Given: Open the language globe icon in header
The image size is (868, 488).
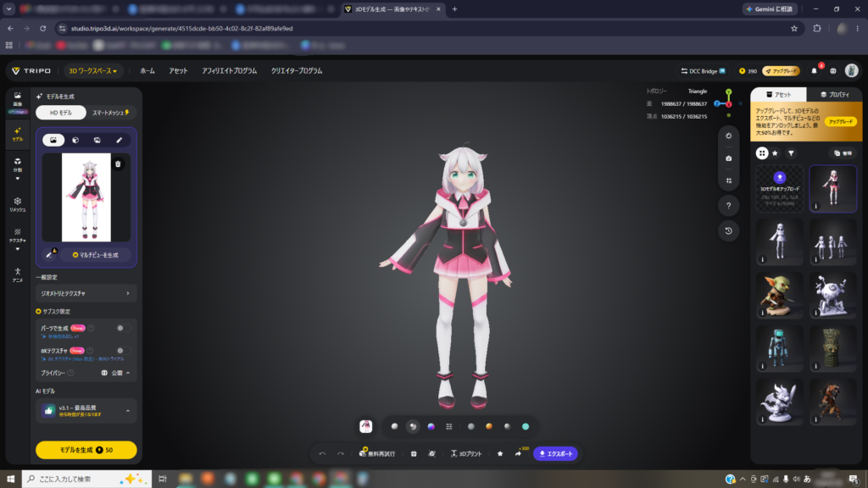Looking at the screenshot, I should [833, 71].
